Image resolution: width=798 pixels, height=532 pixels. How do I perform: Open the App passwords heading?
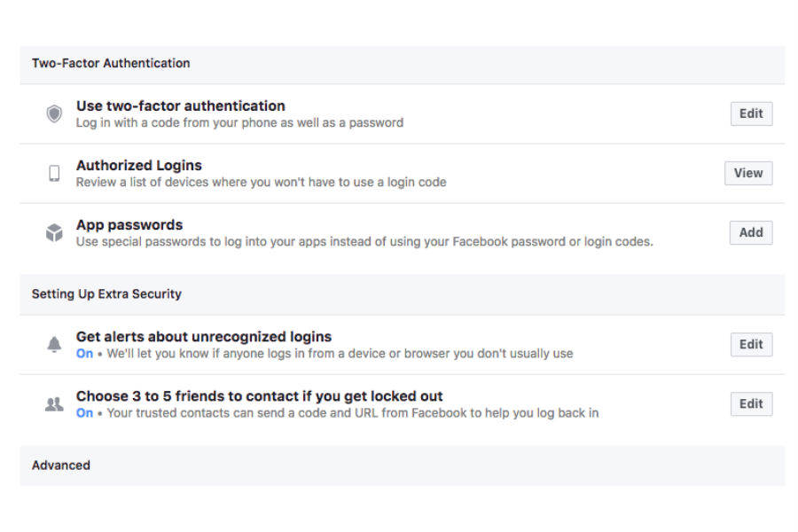129,224
